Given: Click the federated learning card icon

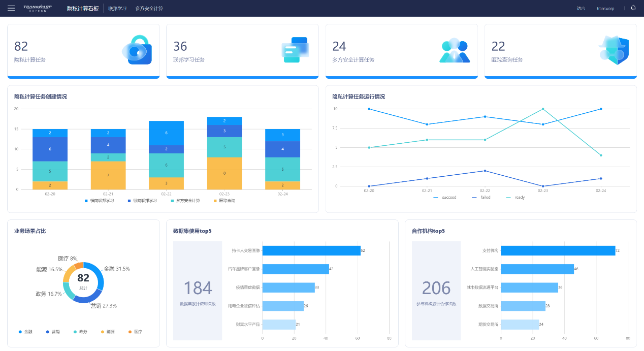Looking at the screenshot, I should (295, 50).
